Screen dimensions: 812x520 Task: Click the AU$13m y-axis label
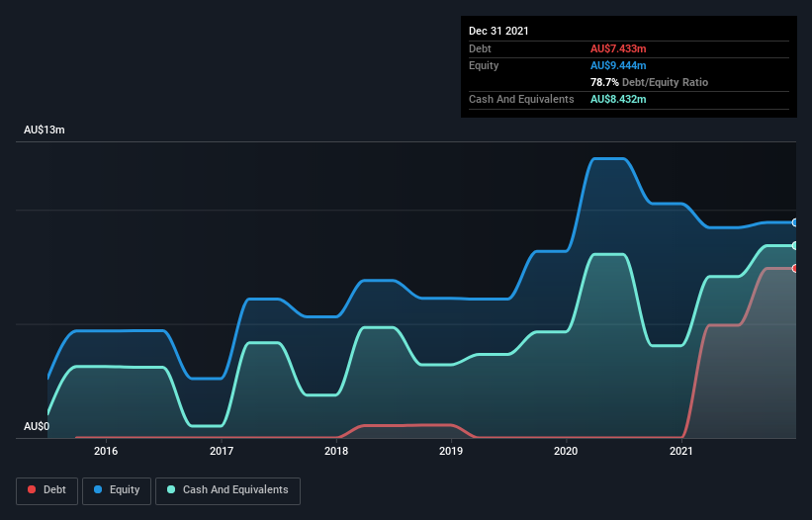coord(45,130)
